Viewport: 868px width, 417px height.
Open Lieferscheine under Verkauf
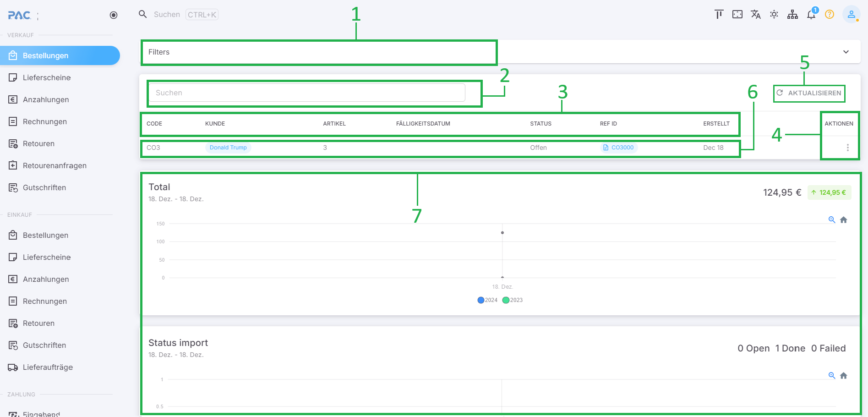(x=47, y=77)
